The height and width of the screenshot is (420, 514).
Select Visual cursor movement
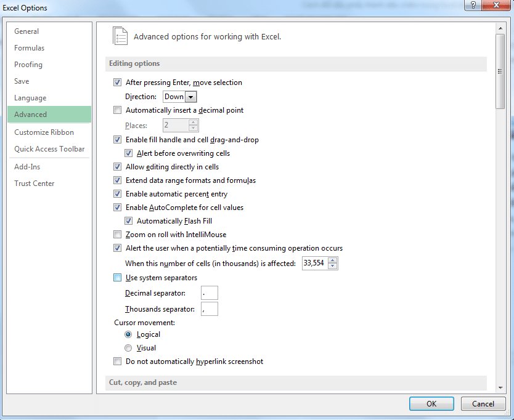click(x=128, y=348)
